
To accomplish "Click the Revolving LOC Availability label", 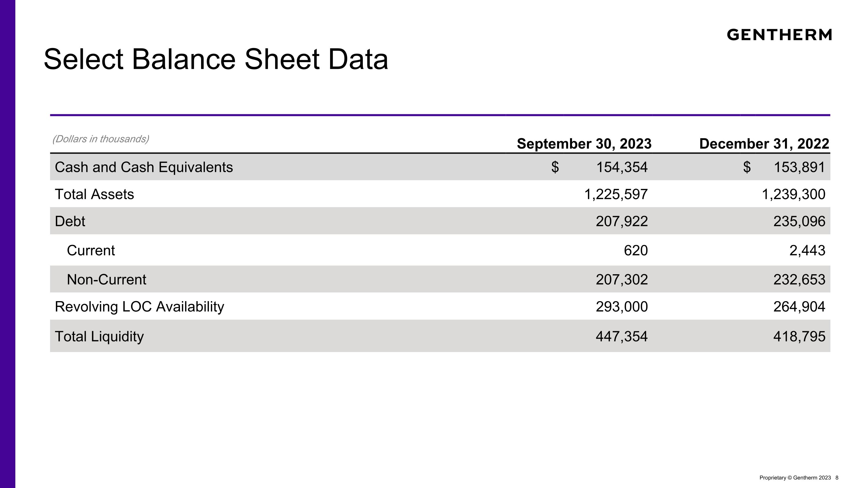I will pos(139,307).
